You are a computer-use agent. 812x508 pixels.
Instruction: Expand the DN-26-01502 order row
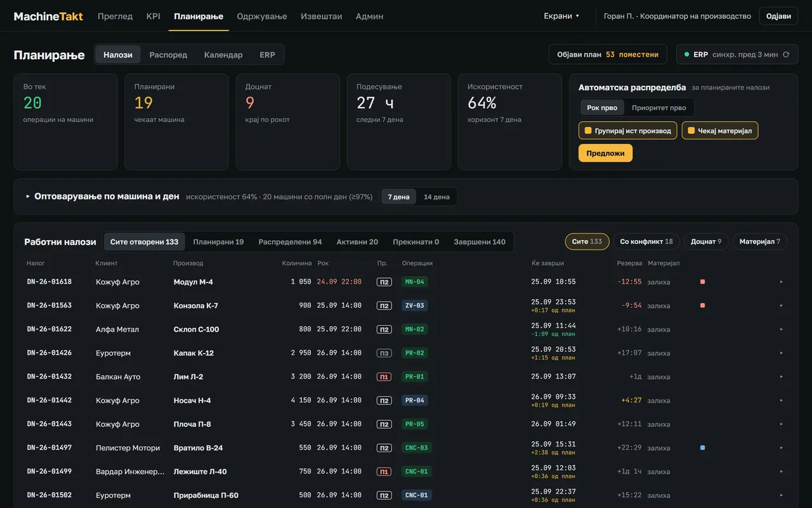[782, 495]
